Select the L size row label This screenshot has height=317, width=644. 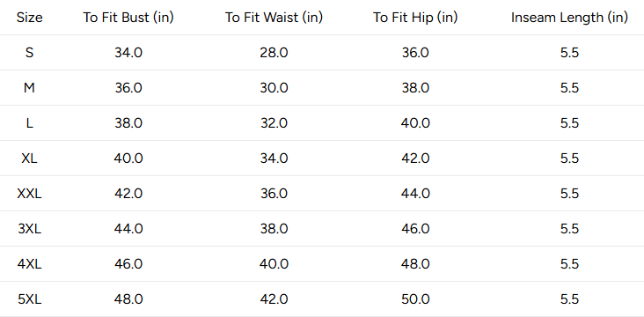(29, 123)
